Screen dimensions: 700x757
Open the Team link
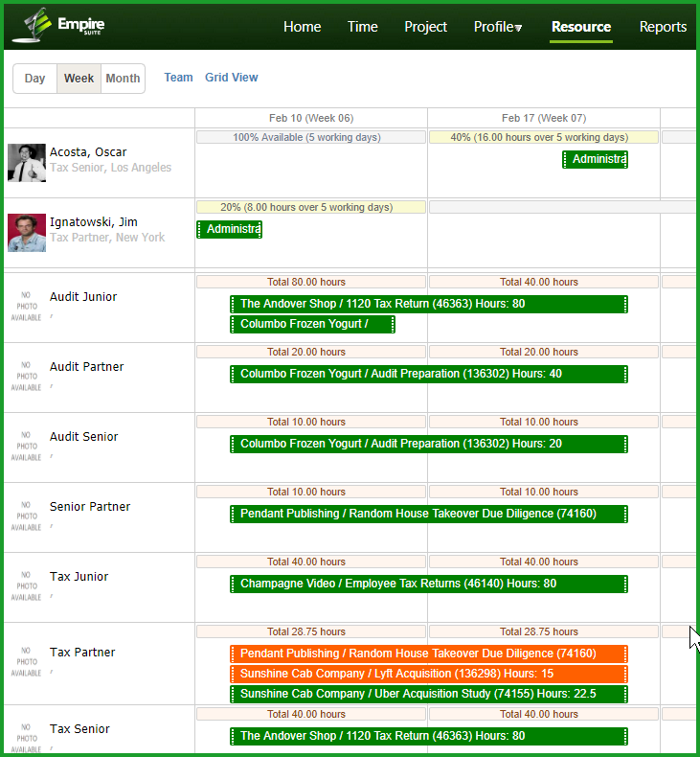(178, 78)
